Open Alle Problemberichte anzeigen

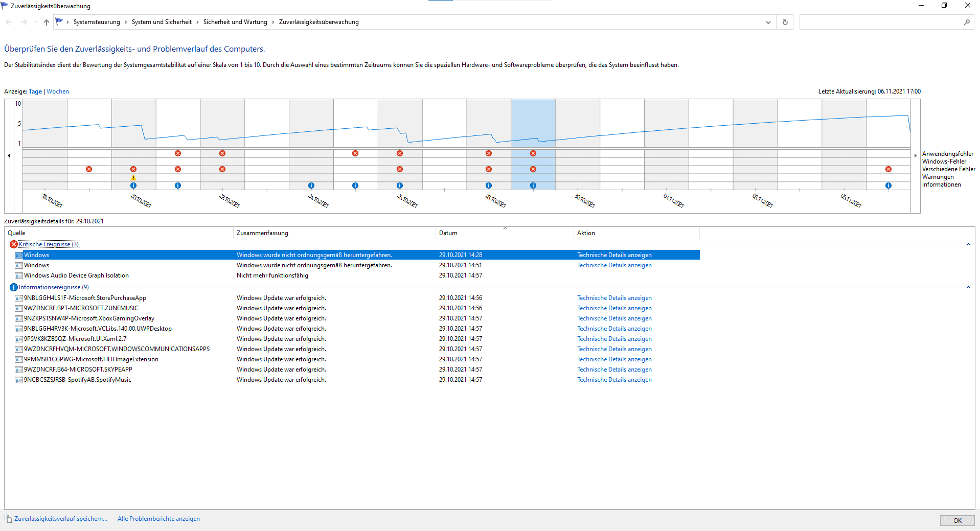coord(158,519)
